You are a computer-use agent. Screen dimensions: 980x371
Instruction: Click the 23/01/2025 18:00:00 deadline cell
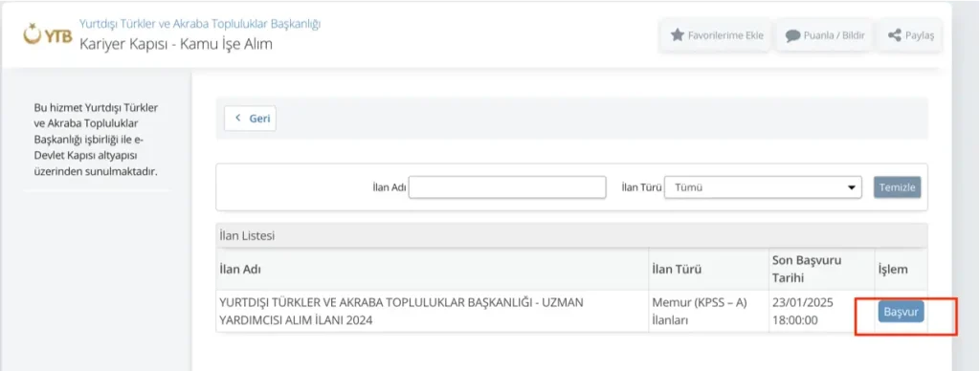point(821,312)
